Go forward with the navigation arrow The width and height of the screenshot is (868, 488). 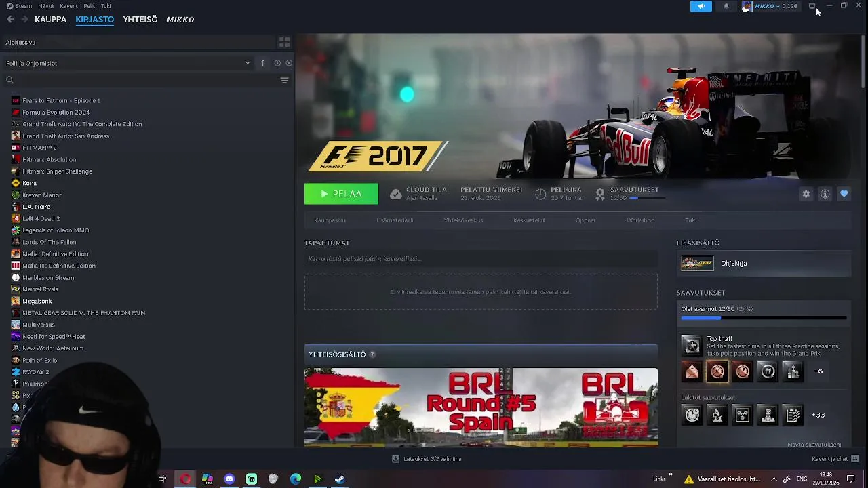click(x=25, y=19)
